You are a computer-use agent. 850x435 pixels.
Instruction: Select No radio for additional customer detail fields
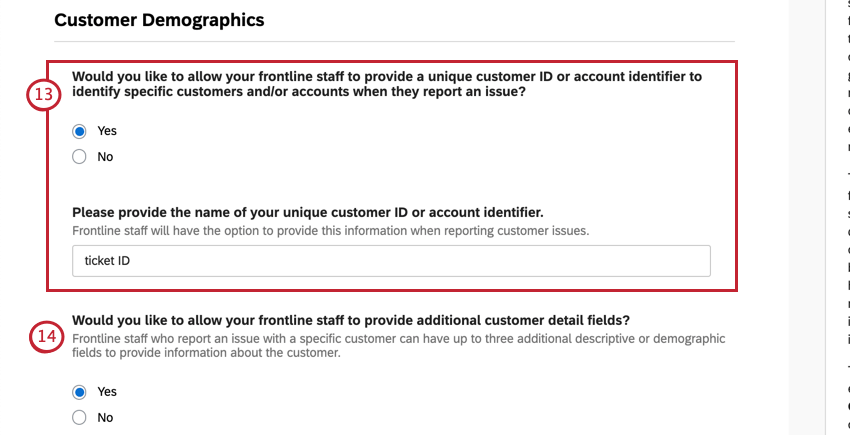pos(79,418)
